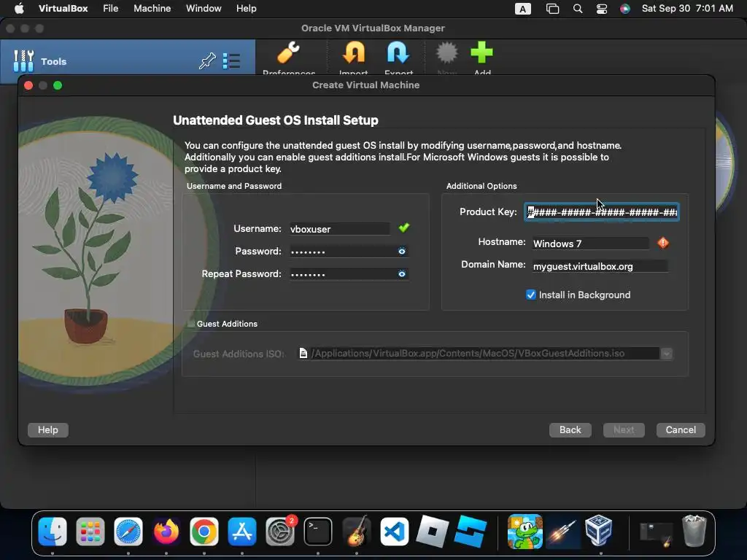Open the green crocodile game in the Dock
Image resolution: width=747 pixels, height=560 pixels.
tap(525, 532)
